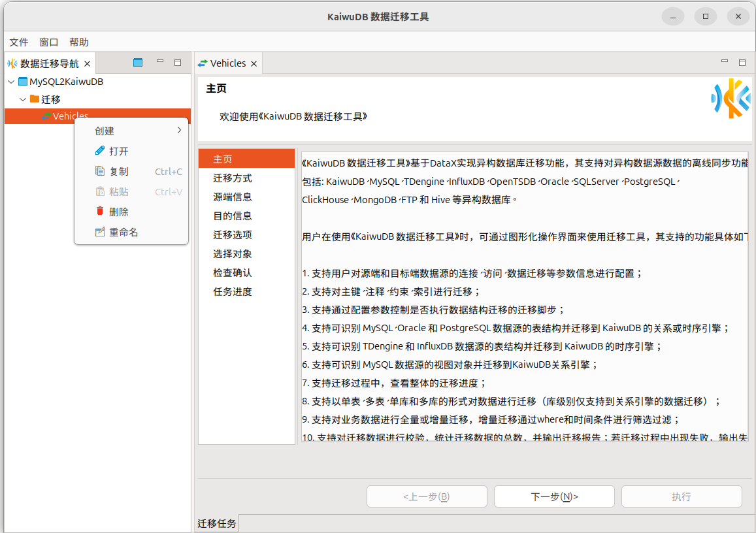Select 复制 in the context menu
This screenshot has height=533, width=756.
pyautogui.click(x=119, y=171)
